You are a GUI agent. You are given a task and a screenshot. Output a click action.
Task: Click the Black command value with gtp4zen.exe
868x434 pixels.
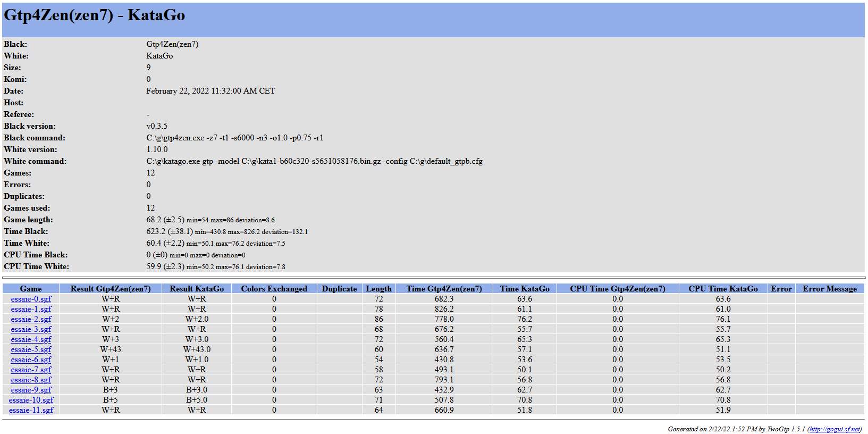tap(234, 138)
